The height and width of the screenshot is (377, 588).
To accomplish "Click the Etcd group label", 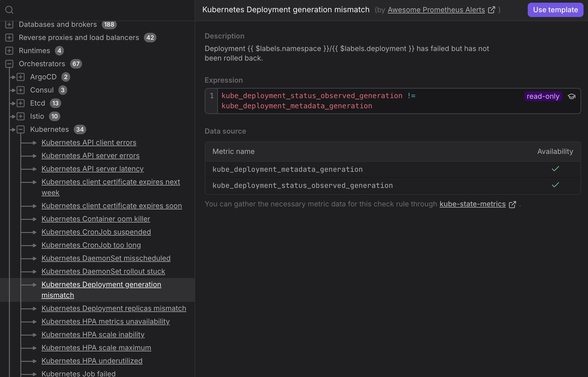I will tap(38, 103).
